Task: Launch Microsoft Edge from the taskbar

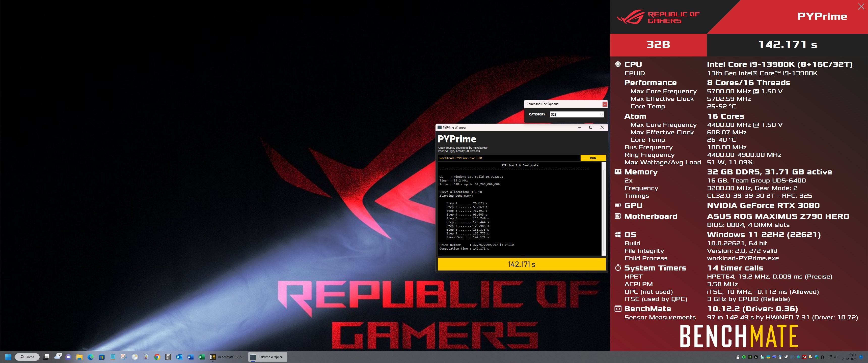Action: pos(90,357)
